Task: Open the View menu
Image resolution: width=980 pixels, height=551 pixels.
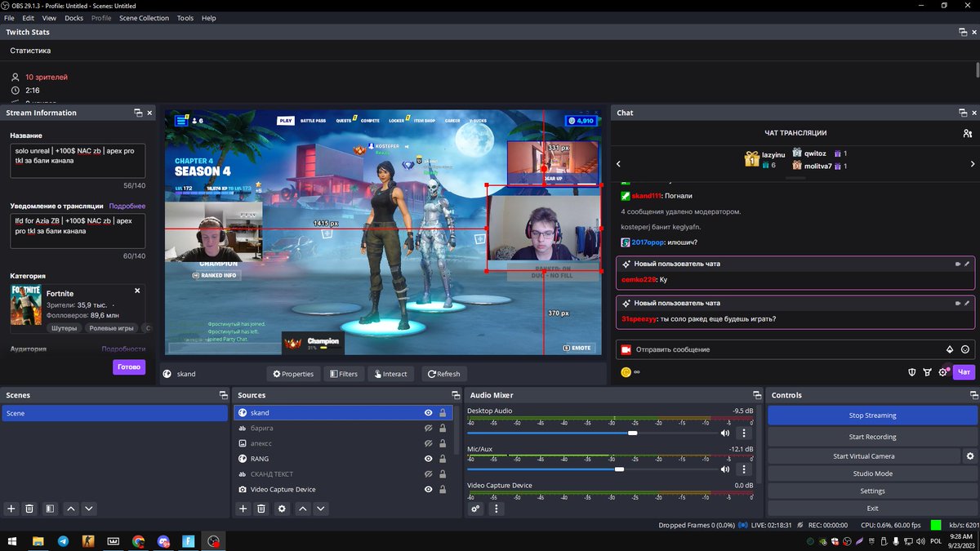Action: 49,18
